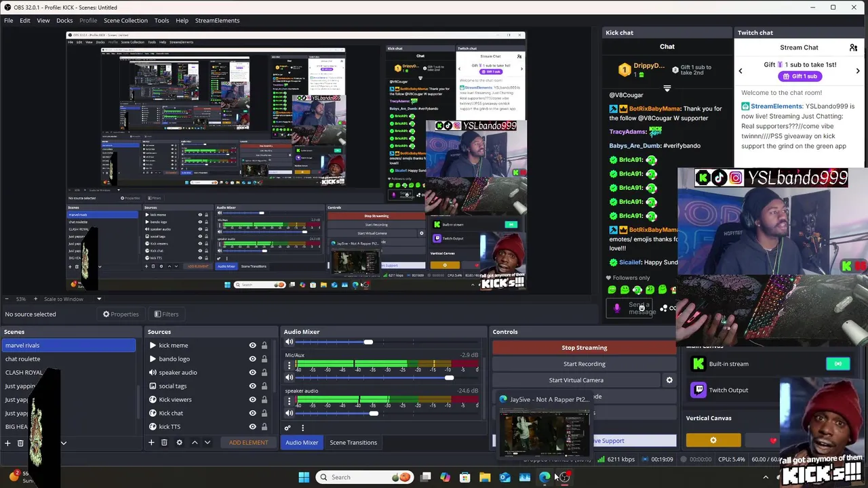This screenshot has width=868, height=488.
Task: Click Start Virtual Camera button
Action: point(576,380)
